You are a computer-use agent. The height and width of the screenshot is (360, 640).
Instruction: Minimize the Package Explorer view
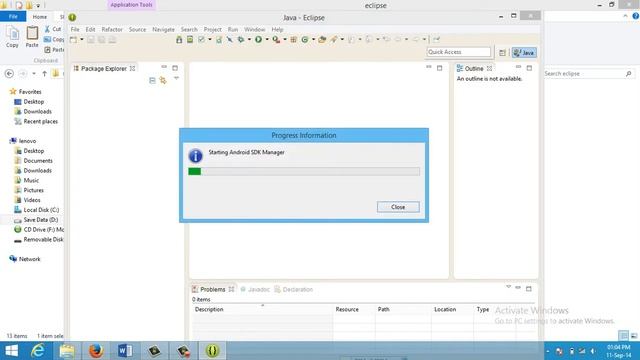tap(164, 67)
